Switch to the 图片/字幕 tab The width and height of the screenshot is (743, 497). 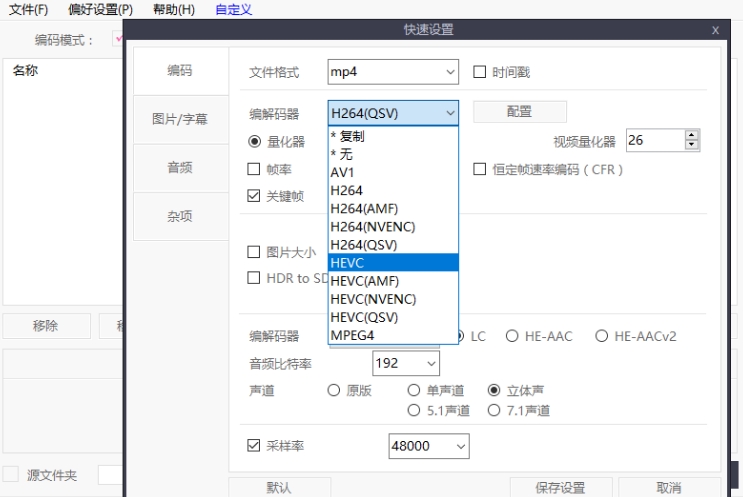coord(180,119)
